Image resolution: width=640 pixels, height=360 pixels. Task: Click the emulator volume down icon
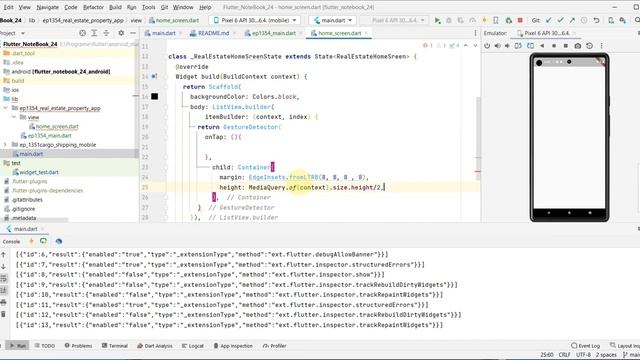point(507,46)
